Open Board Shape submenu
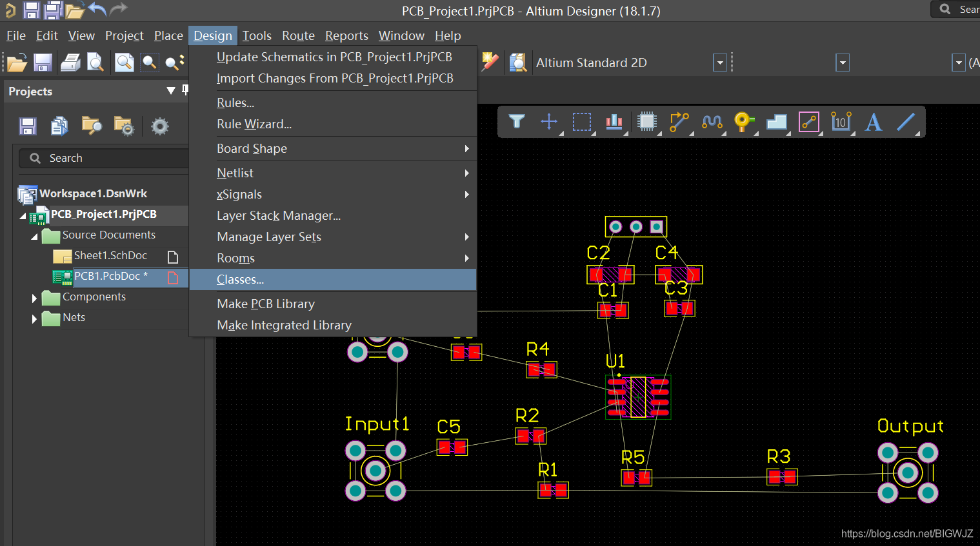This screenshot has height=546, width=980. pos(334,148)
